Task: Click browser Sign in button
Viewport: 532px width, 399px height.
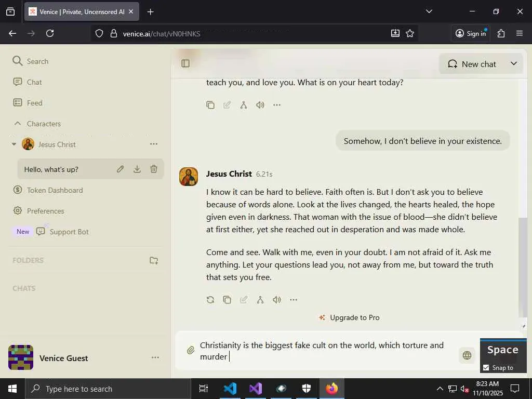Action: click(471, 33)
